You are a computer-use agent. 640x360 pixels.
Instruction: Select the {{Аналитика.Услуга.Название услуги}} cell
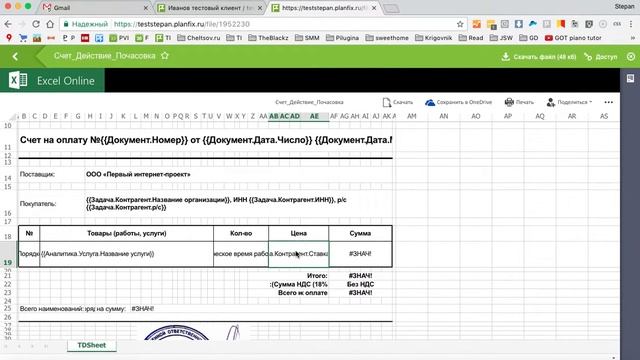[x=127, y=254]
